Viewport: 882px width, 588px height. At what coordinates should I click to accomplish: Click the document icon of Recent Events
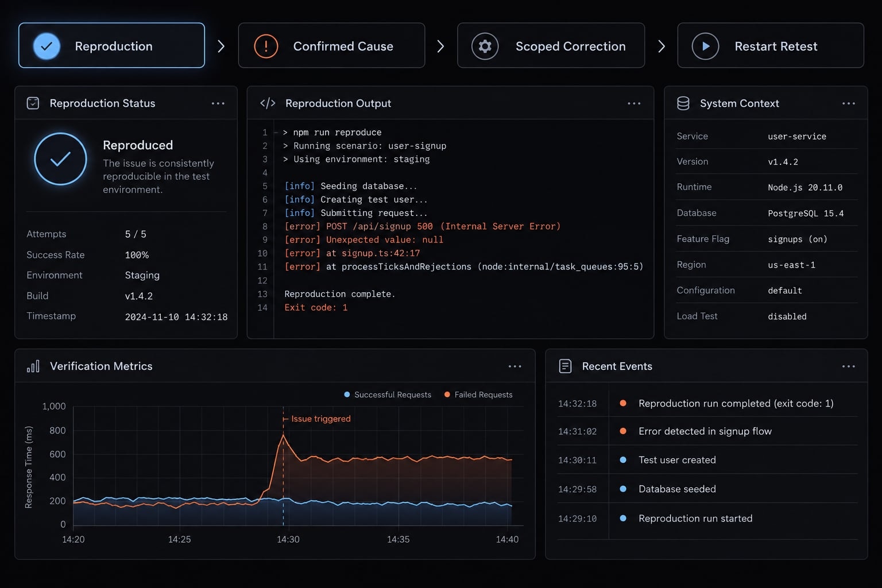pos(566,366)
